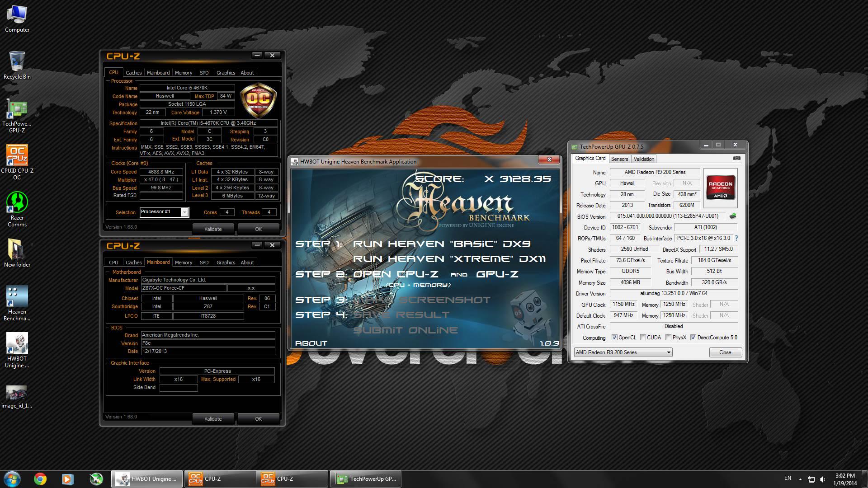The image size is (868, 488).
Task: Click the BIOS save chip icon in GPU-Z
Action: click(x=733, y=216)
